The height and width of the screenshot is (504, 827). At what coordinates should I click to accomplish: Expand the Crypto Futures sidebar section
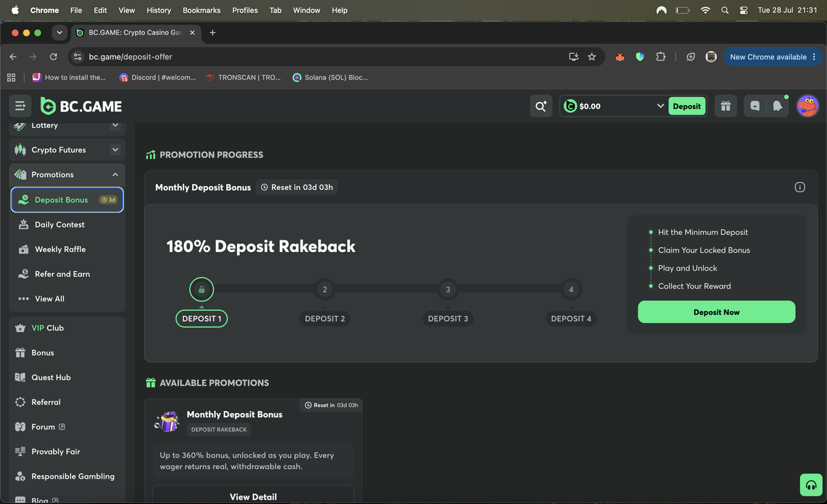(115, 150)
